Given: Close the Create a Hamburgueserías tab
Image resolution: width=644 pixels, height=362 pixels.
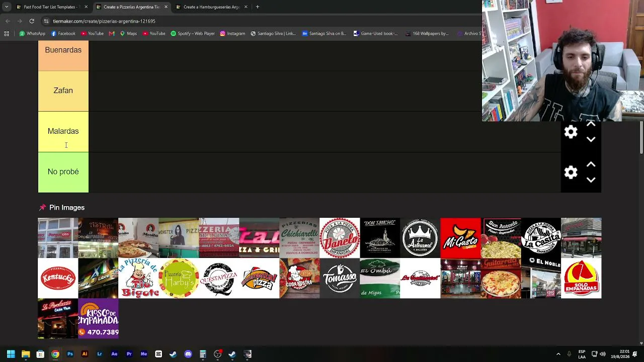Looking at the screenshot, I should click(246, 7).
